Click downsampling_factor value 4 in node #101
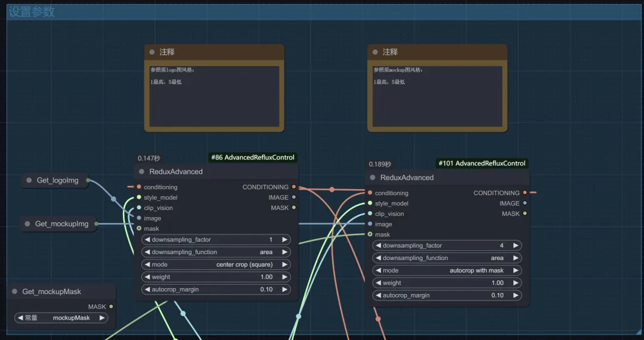The width and height of the screenshot is (644, 340). [501, 246]
